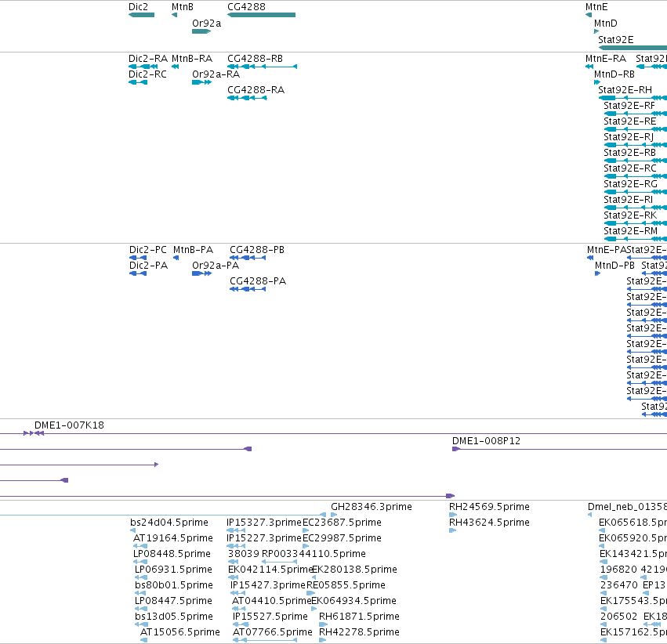Click the CG4288-PA protein glyph
This screenshot has width=667, height=644.
tap(248, 289)
